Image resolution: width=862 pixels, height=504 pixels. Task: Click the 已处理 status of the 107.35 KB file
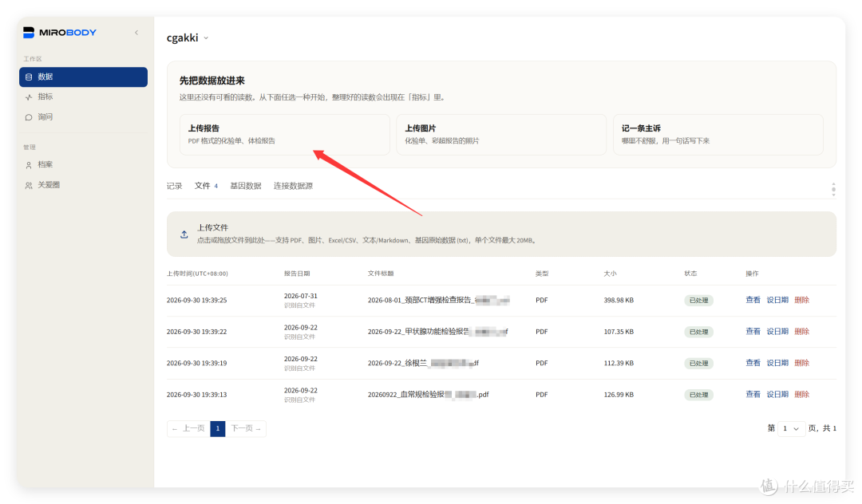(x=698, y=332)
